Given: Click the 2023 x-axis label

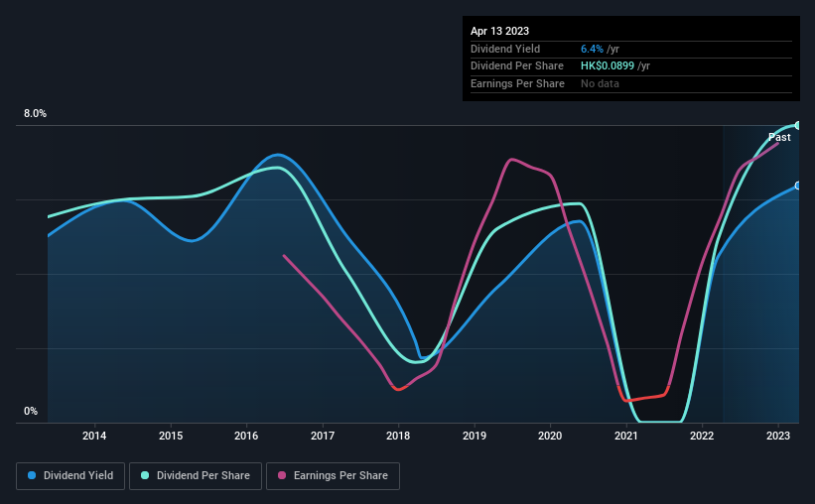Looking at the screenshot, I should [x=778, y=436].
